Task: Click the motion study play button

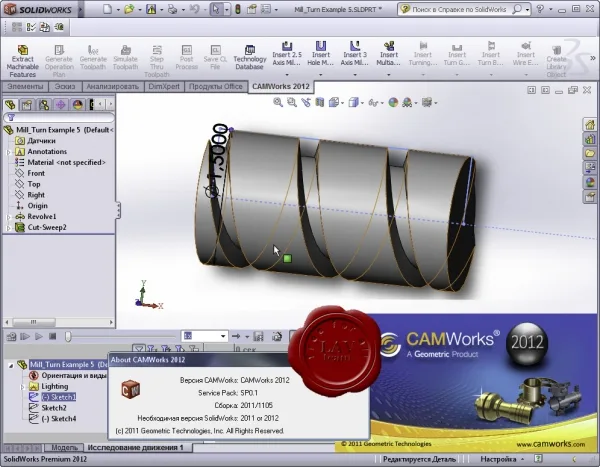Action: click(x=39, y=336)
